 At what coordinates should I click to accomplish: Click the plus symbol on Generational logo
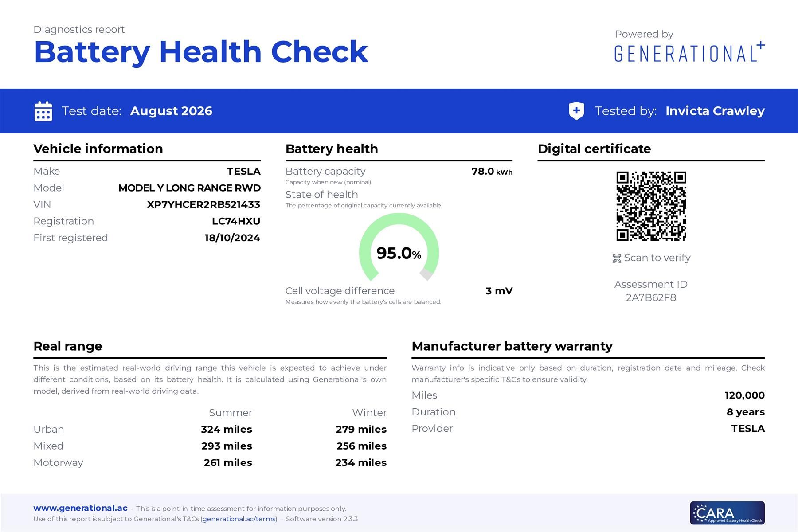(760, 45)
